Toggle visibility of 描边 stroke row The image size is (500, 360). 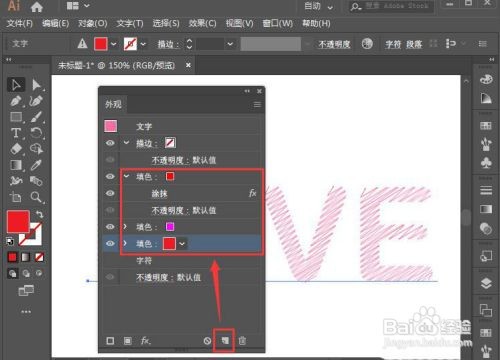(x=110, y=143)
